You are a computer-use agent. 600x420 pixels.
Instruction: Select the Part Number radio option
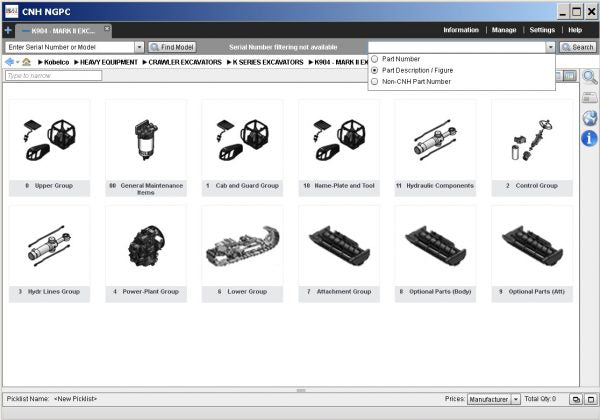pyautogui.click(x=374, y=59)
